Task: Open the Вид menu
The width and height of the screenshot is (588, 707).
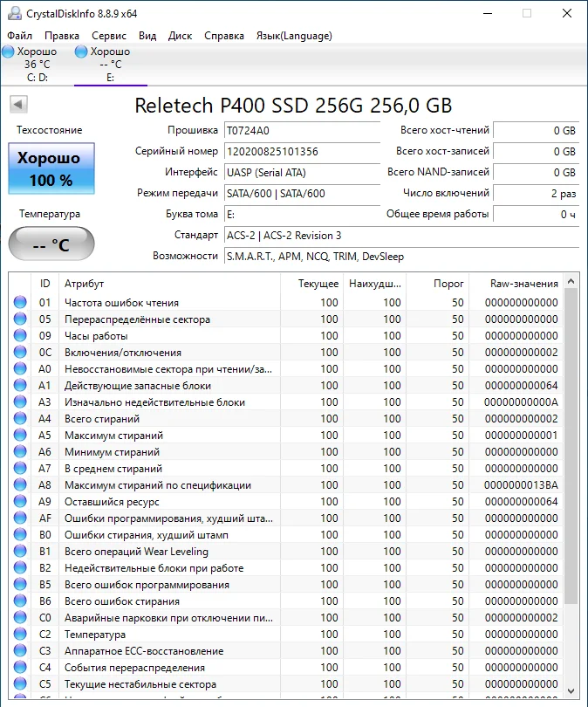Action: pyautogui.click(x=147, y=36)
